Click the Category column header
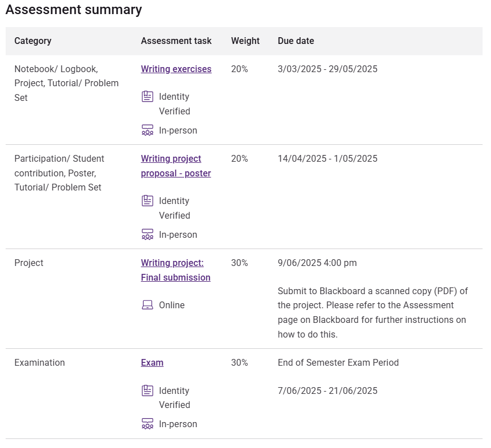This screenshot has height=448, width=491. [33, 41]
